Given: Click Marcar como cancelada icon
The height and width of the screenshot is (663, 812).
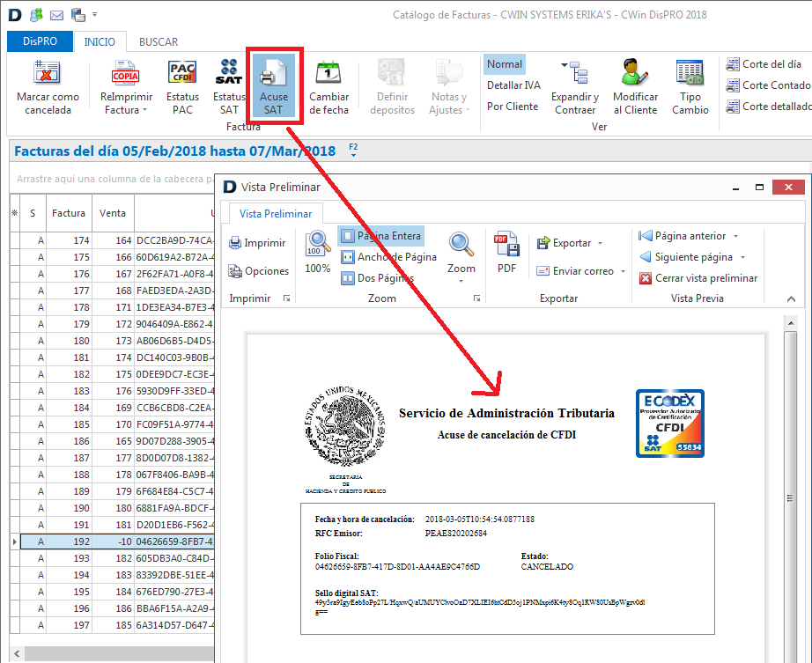Looking at the screenshot, I should (x=48, y=74).
